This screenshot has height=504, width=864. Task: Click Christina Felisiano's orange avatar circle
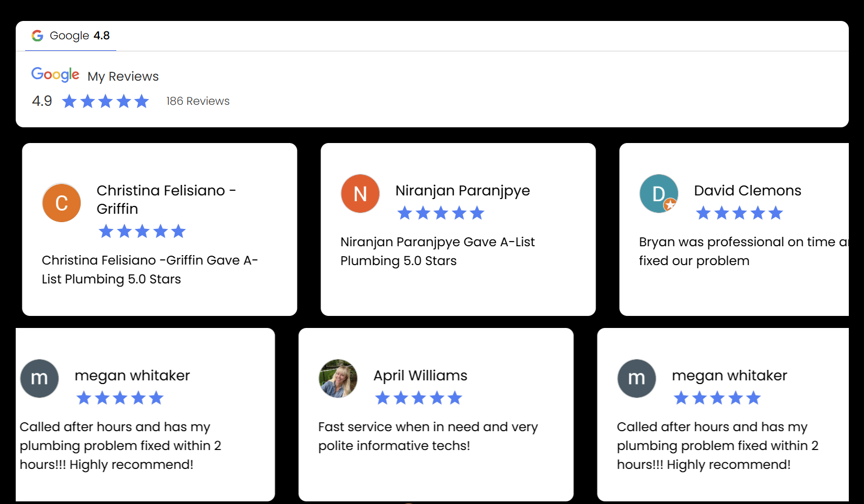point(61,203)
